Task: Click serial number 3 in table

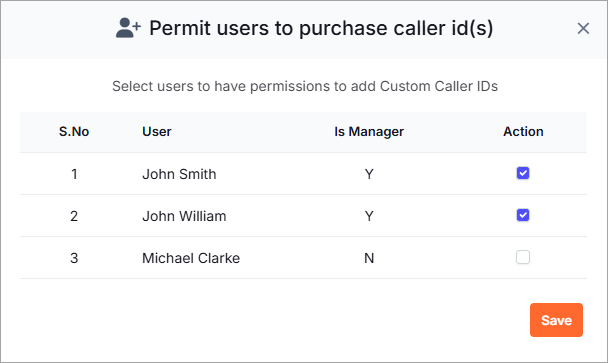Action: [74, 258]
